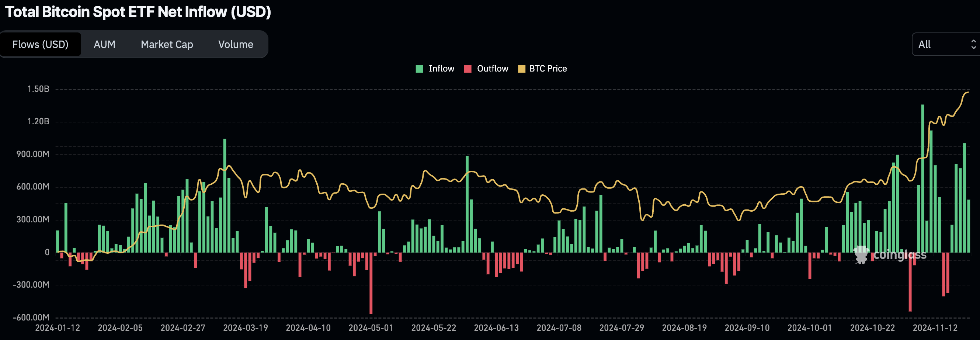Click the 2024-11-12 x-axis date
980x340 pixels.
tap(935, 328)
